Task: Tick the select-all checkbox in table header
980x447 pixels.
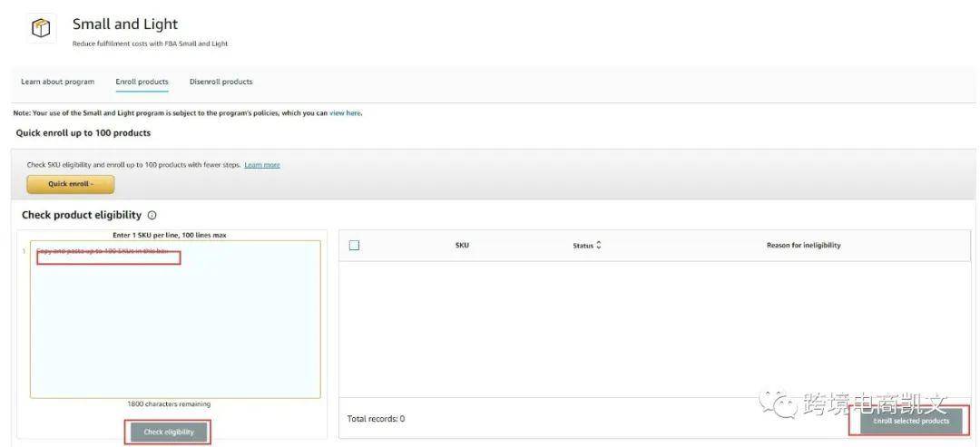Action: [354, 246]
